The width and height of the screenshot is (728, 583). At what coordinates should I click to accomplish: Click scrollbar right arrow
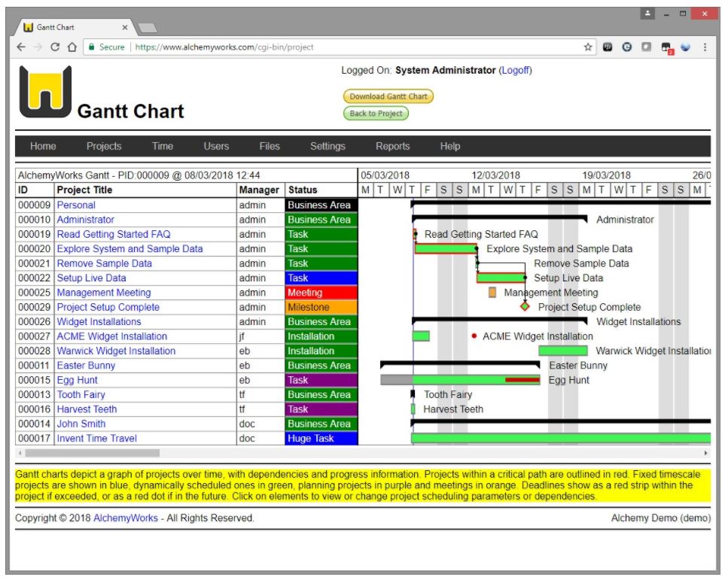click(706, 453)
